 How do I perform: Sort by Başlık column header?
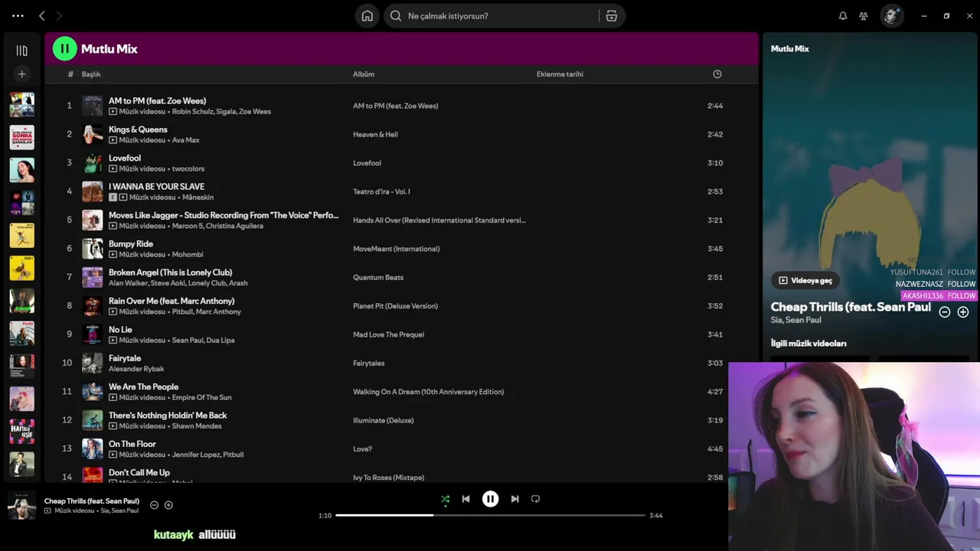point(91,74)
